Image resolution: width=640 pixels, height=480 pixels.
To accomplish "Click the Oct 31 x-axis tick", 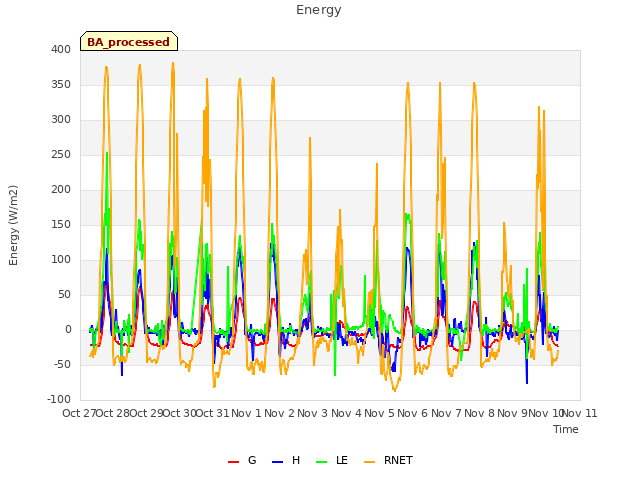I will (x=213, y=413).
